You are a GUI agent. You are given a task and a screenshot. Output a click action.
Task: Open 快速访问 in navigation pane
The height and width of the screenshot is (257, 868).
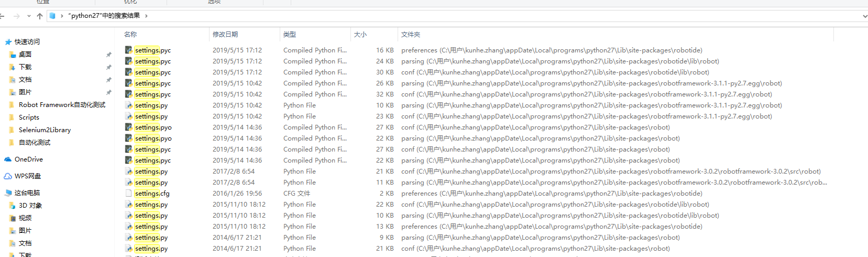(x=27, y=42)
